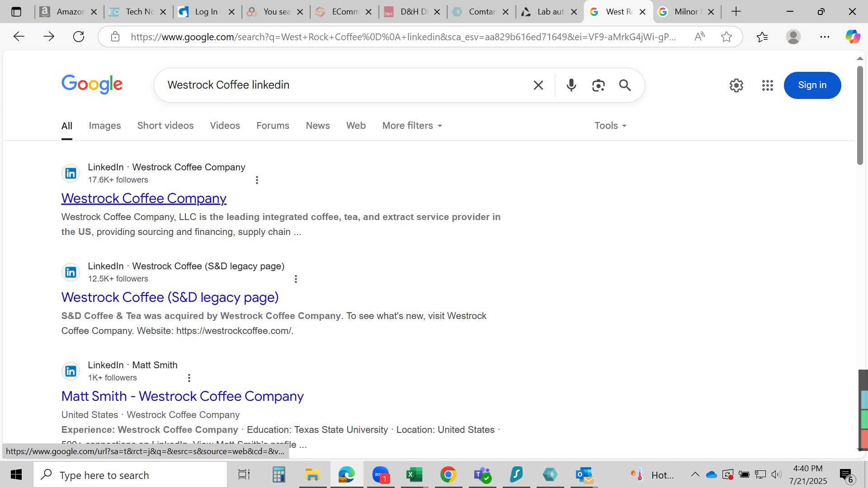This screenshot has width=868, height=488.
Task: Open Microsoft Teams from the taskbar
Action: click(x=482, y=474)
